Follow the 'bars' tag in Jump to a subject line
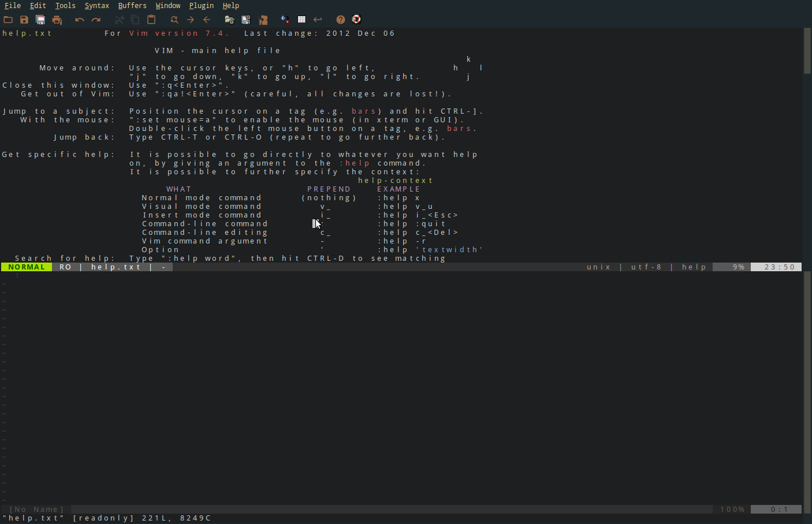 [364, 111]
